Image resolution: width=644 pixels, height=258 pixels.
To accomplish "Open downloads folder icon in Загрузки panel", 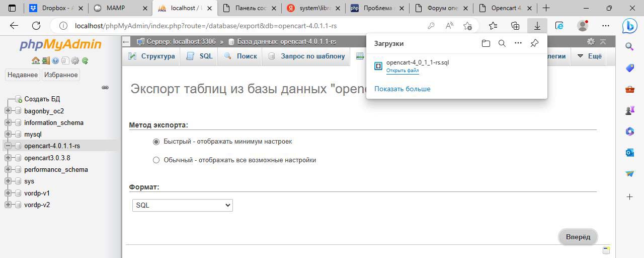I will coord(486,43).
